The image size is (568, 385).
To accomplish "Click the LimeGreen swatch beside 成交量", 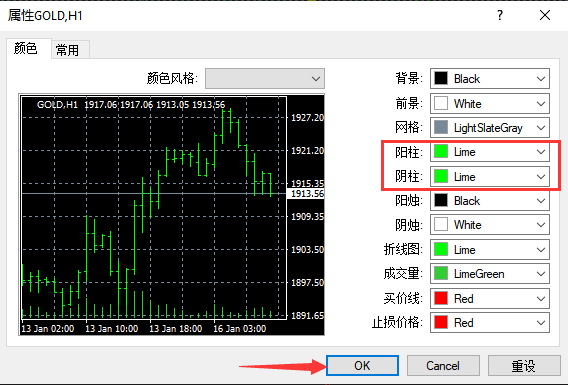I will (441, 274).
